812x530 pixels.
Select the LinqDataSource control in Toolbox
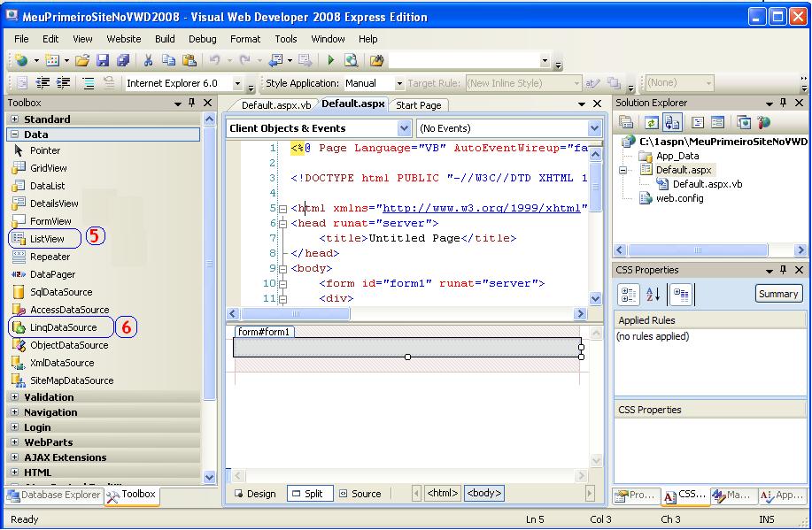(x=61, y=327)
